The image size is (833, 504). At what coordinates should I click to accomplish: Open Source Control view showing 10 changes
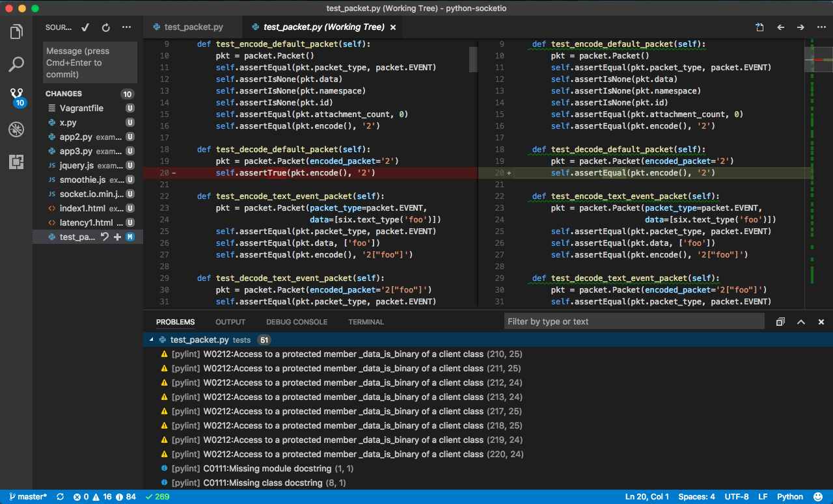(16, 94)
